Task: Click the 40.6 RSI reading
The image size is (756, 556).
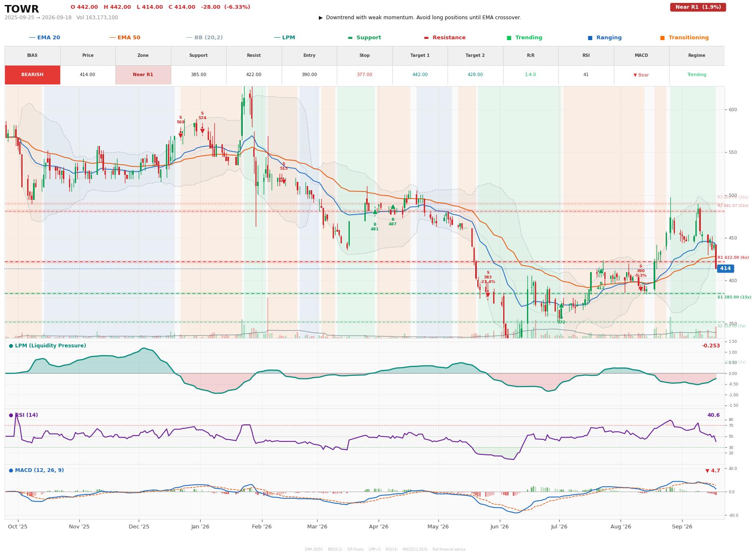Action: click(713, 415)
